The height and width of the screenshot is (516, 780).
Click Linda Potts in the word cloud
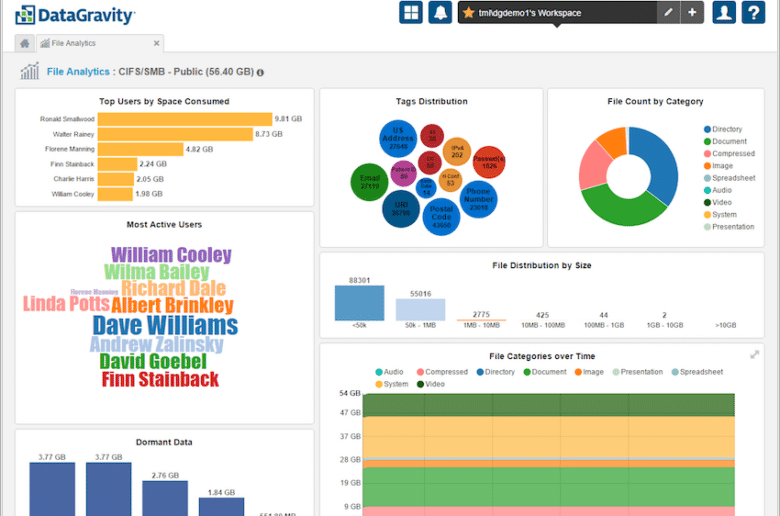(66, 304)
